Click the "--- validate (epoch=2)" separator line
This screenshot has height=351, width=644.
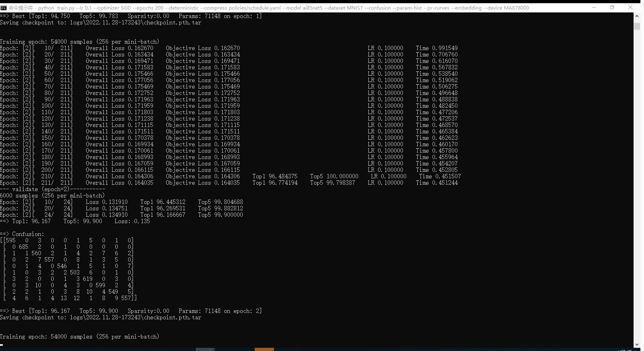point(52,189)
